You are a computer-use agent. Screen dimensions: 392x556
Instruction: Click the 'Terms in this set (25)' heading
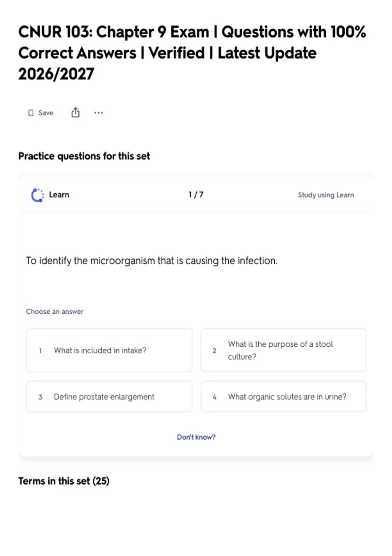click(x=64, y=481)
